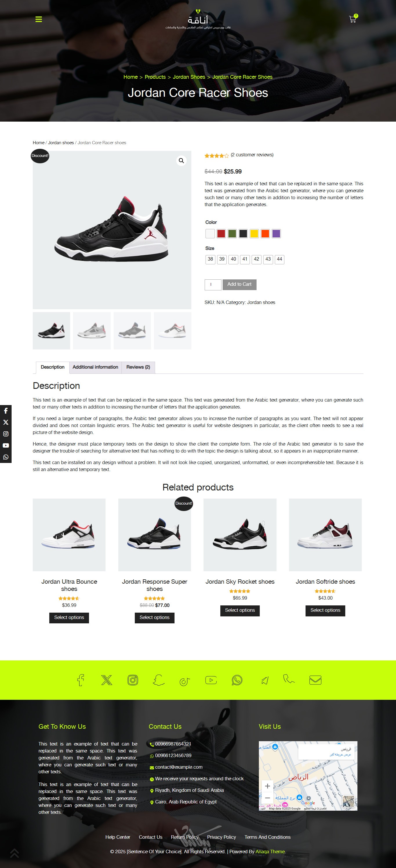
Task: Switch to Additional information tab
Action: click(x=95, y=367)
